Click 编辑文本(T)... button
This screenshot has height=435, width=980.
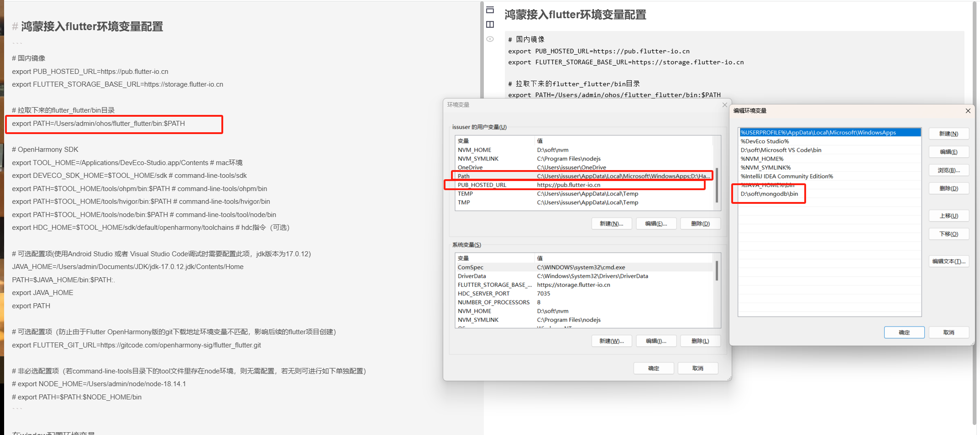click(x=949, y=261)
